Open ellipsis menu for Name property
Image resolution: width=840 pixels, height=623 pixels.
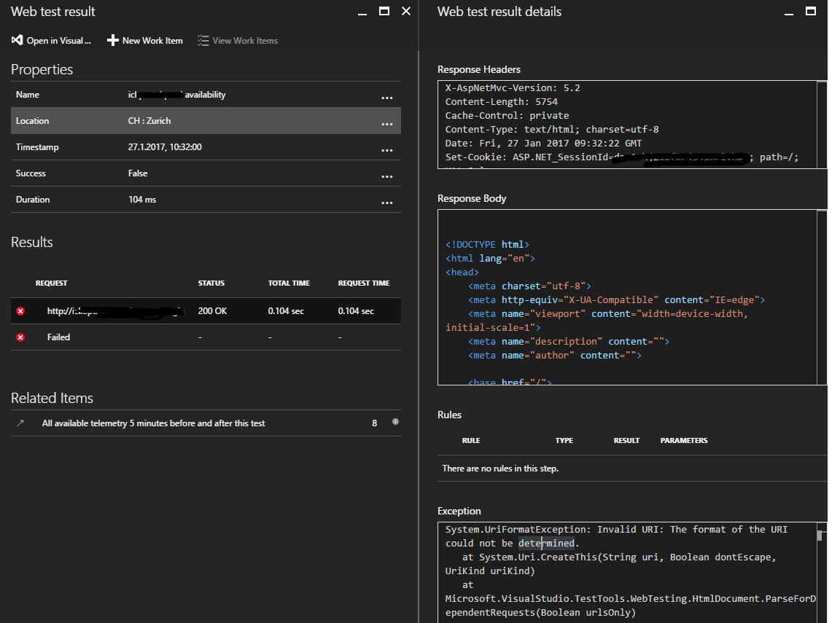[386, 98]
